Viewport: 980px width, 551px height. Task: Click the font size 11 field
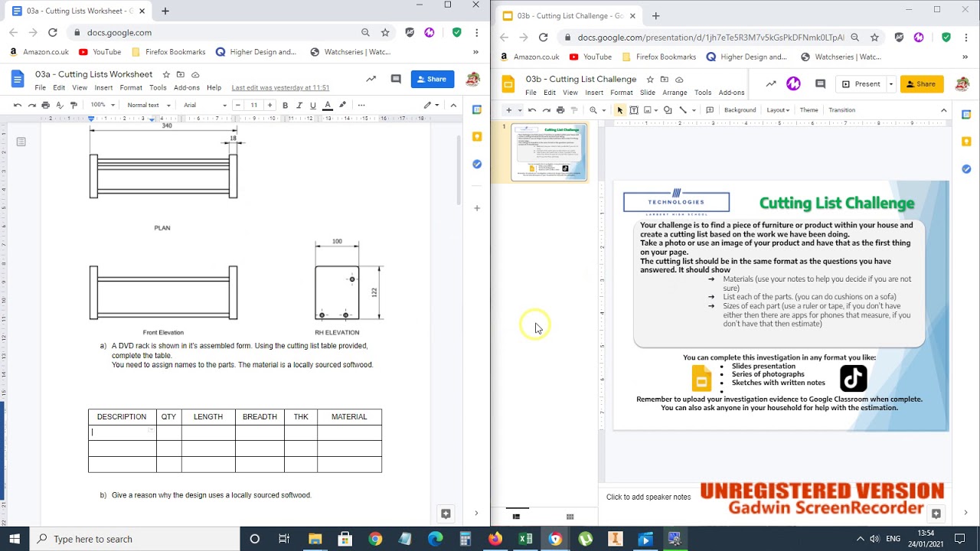(253, 105)
